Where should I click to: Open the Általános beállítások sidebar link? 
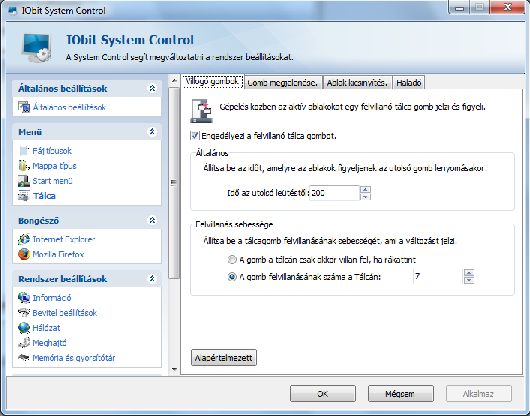[x=69, y=107]
